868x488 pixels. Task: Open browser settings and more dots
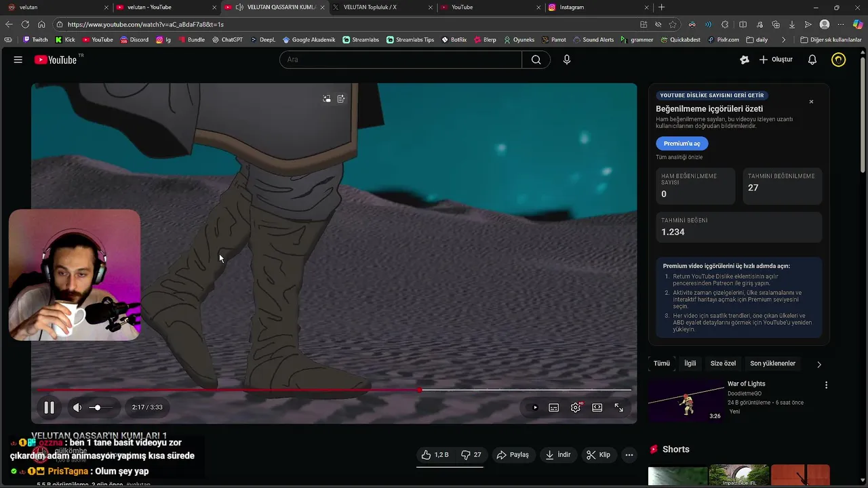tap(842, 24)
